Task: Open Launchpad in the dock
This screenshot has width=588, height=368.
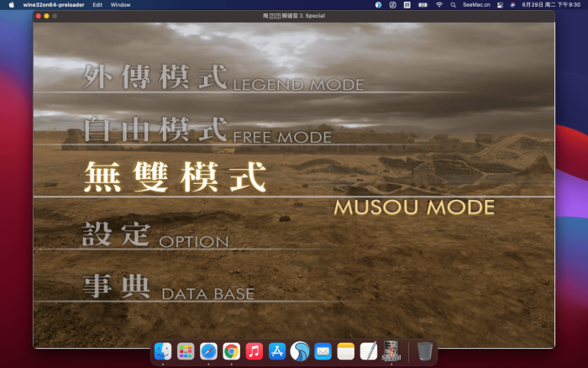Action: [x=186, y=351]
